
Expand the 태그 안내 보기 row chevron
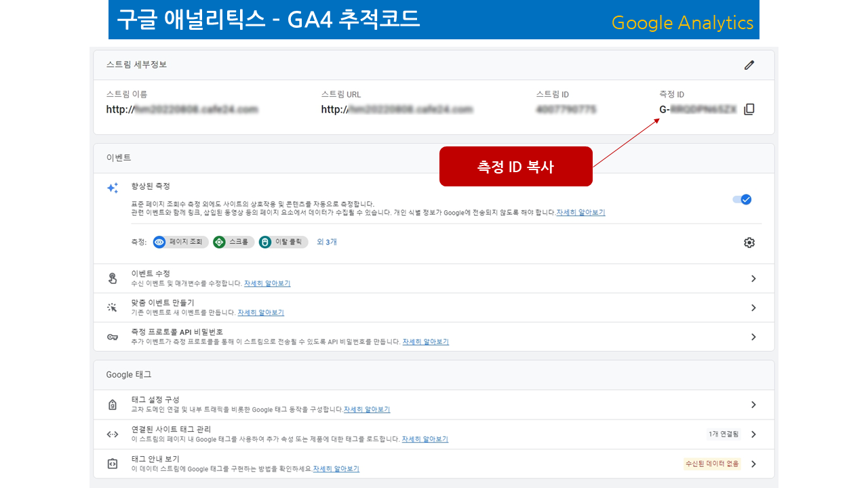click(753, 464)
